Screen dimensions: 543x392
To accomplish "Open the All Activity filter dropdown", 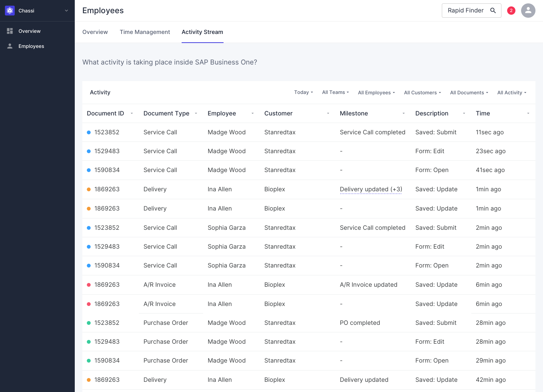I will (512, 93).
